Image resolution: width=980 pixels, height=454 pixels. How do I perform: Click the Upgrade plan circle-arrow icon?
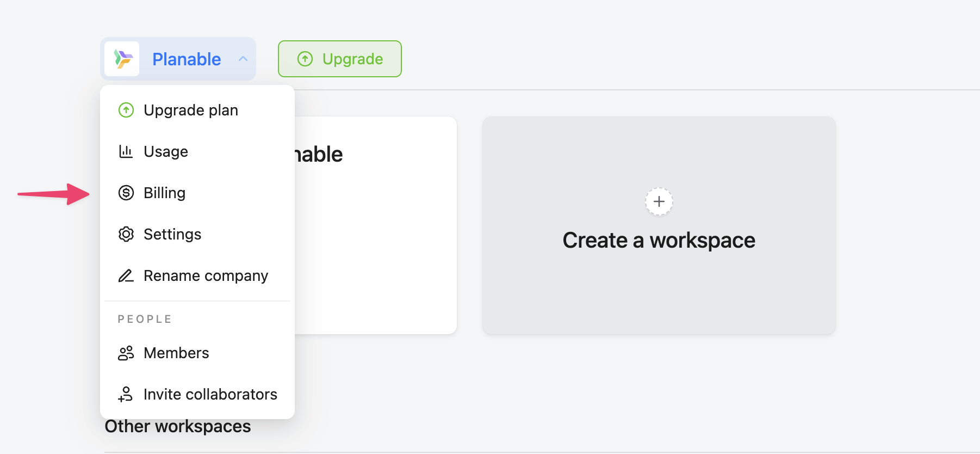126,111
